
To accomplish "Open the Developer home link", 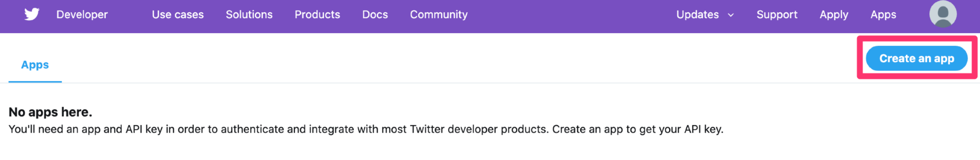I will coord(82,15).
